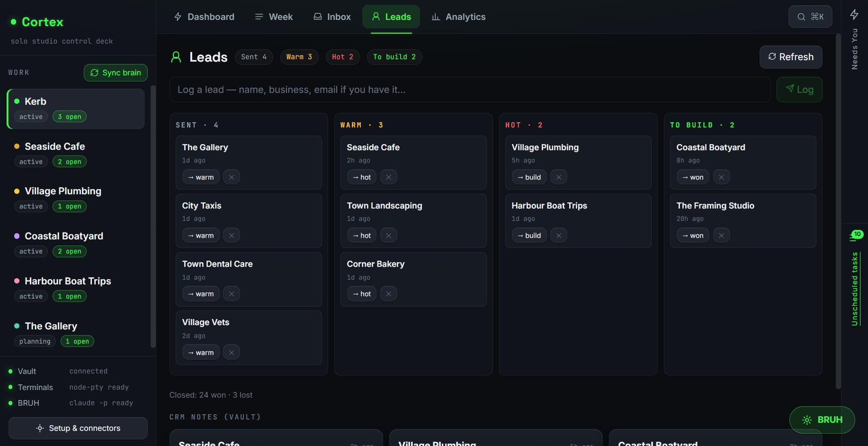868x446 pixels.
Task: Switch to the Analytics tab
Action: tap(458, 17)
